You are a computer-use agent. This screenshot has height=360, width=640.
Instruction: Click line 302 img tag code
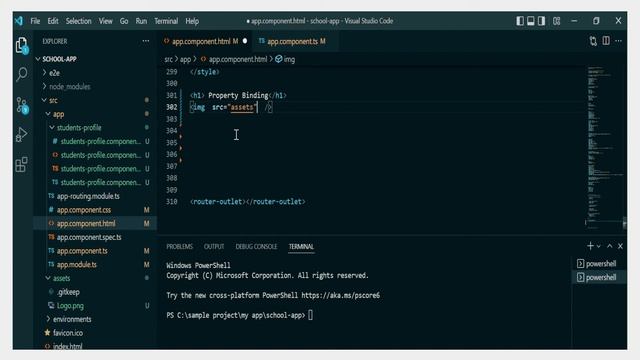point(231,107)
